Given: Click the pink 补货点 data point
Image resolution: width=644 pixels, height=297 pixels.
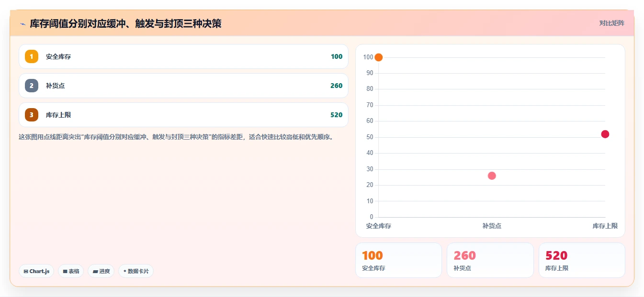Looking at the screenshot, I should tap(492, 176).
